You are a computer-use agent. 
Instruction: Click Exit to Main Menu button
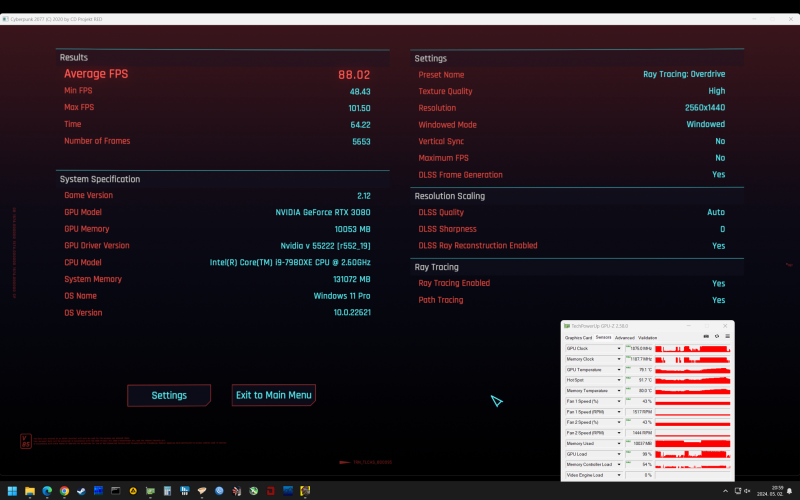(273, 395)
